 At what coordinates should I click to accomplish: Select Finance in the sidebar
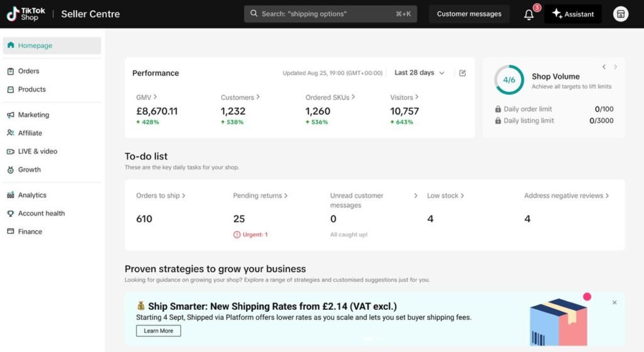(x=30, y=232)
